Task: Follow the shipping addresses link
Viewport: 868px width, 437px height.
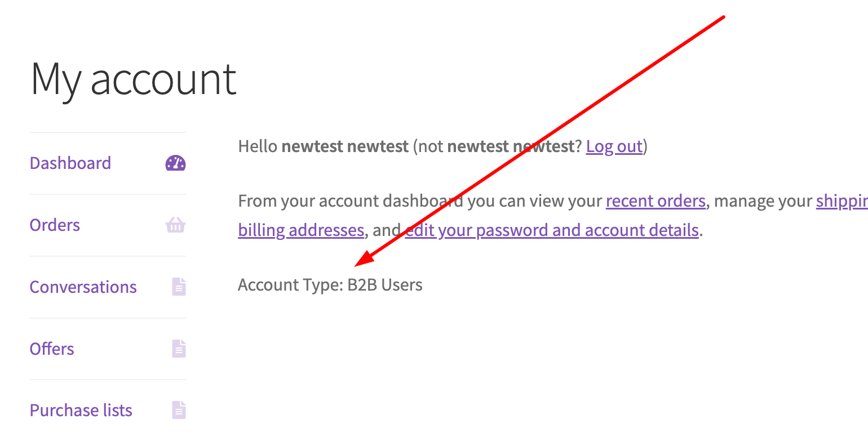Action: (x=842, y=201)
